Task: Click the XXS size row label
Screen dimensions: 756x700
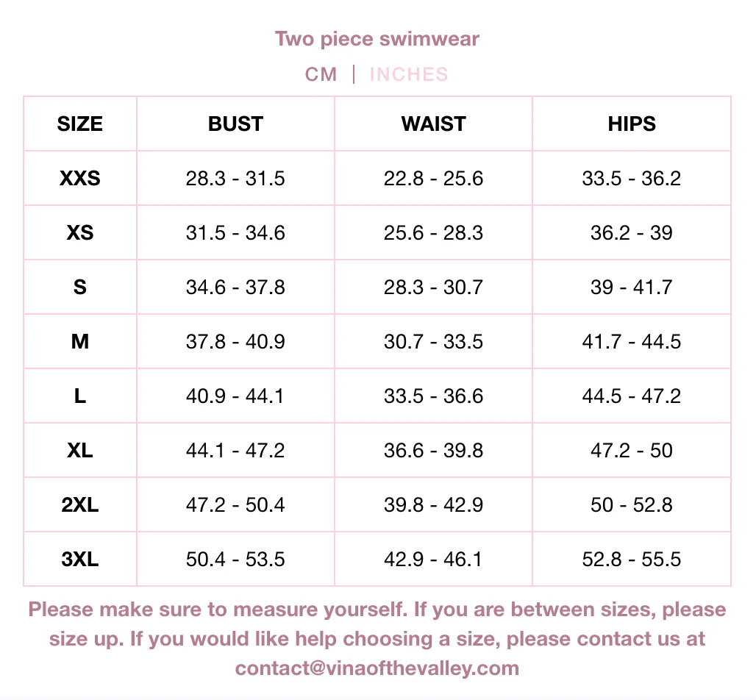Action: [80, 178]
